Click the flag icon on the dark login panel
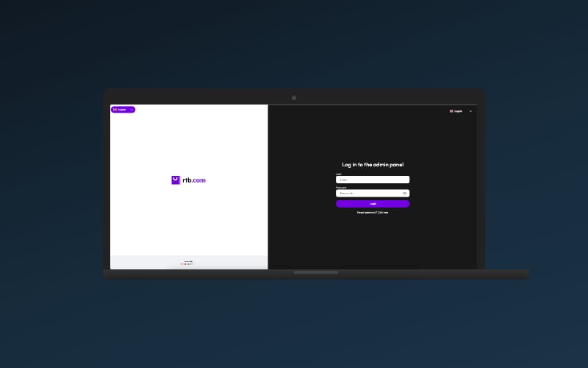Screen dimensions: 588x368 click(451, 111)
